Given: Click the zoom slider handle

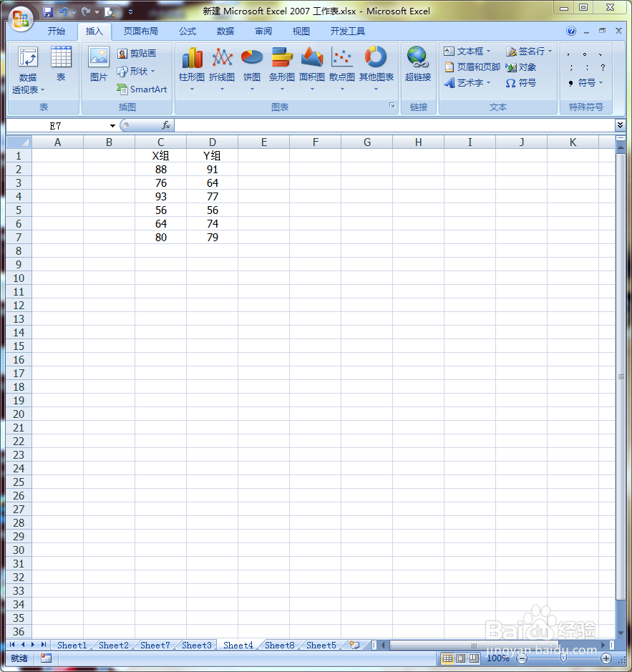Looking at the screenshot, I should click(563, 658).
